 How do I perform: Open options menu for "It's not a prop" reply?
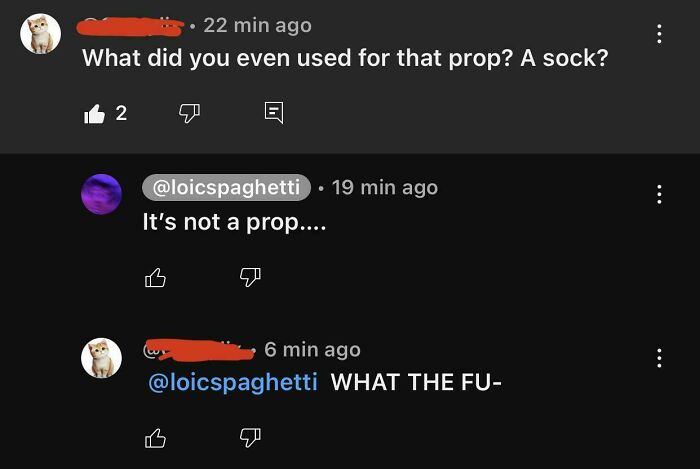658,195
